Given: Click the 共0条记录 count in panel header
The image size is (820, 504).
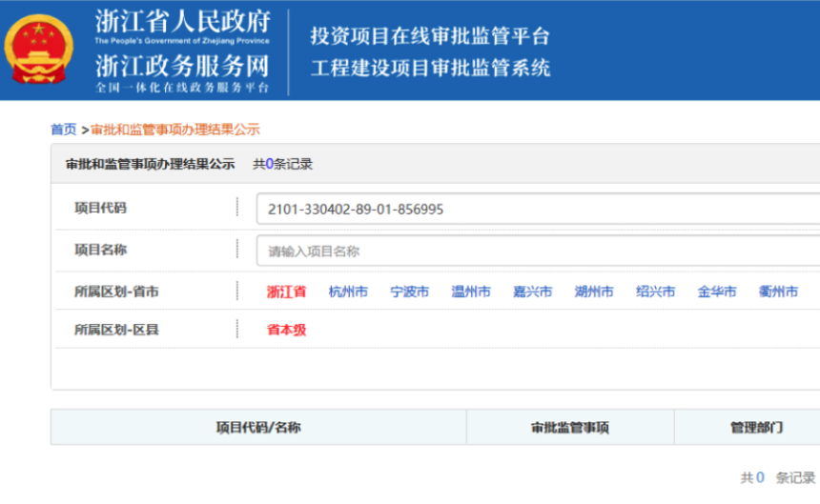Looking at the screenshot, I should click(282, 164).
